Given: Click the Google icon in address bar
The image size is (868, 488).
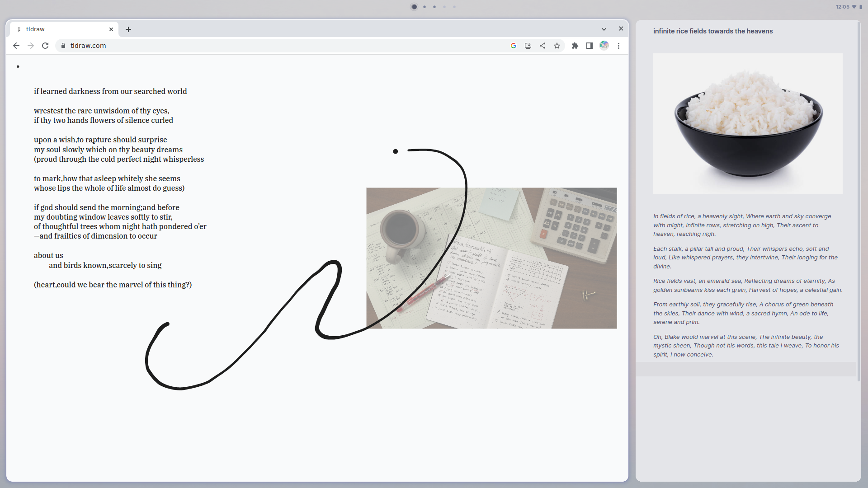Looking at the screenshot, I should pos(514,46).
